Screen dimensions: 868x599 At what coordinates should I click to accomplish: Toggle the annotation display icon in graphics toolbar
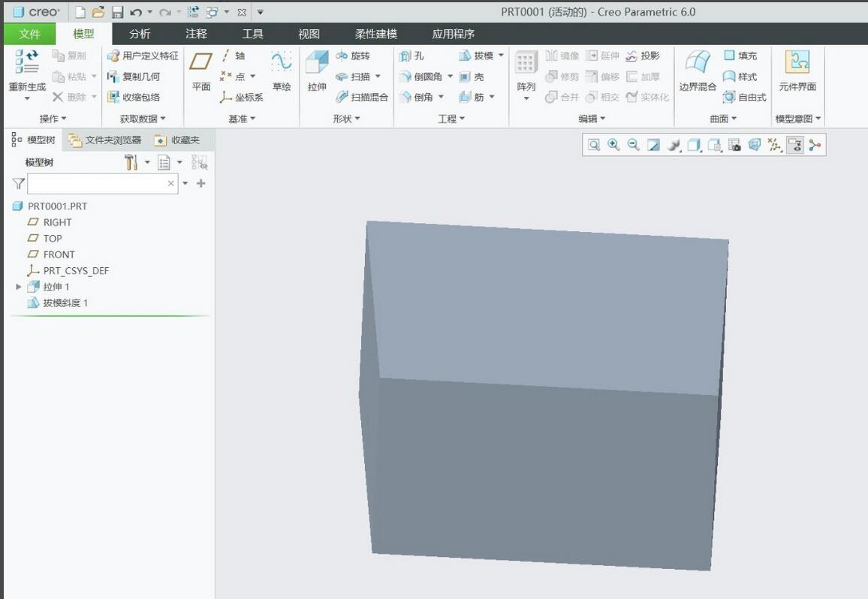795,146
